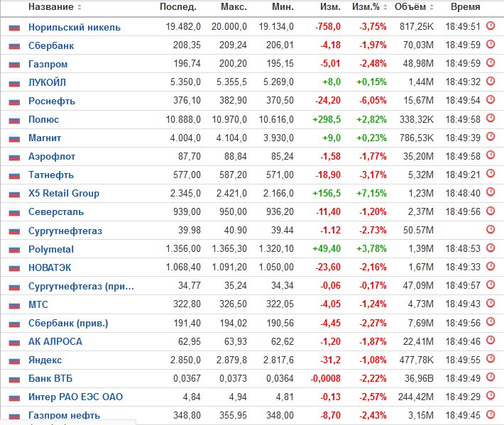
Task: Click Russian flag icon beside Polymetal
Action: (14, 250)
